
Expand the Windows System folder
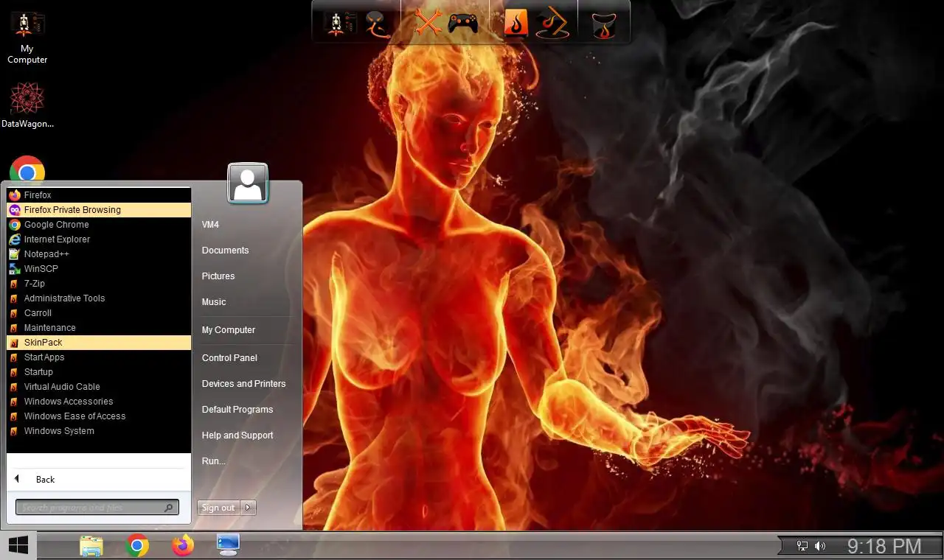(99, 431)
